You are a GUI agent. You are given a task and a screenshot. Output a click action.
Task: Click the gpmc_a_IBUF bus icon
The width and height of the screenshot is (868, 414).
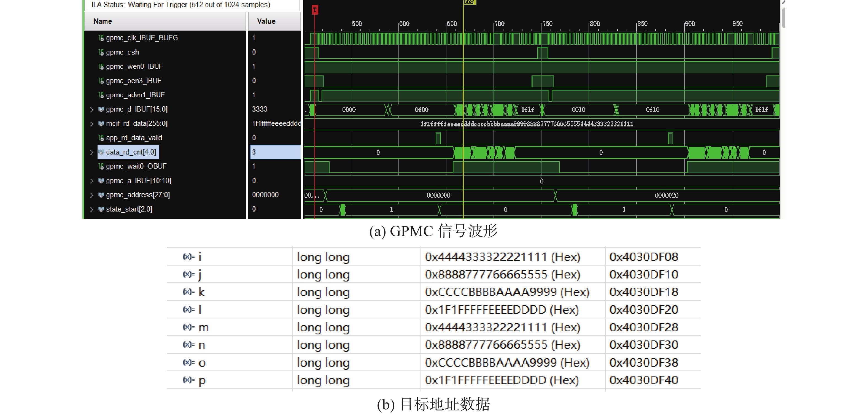point(101,180)
